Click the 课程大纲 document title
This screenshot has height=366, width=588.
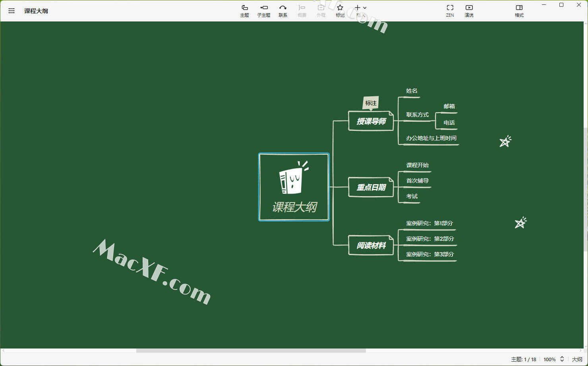pyautogui.click(x=36, y=11)
